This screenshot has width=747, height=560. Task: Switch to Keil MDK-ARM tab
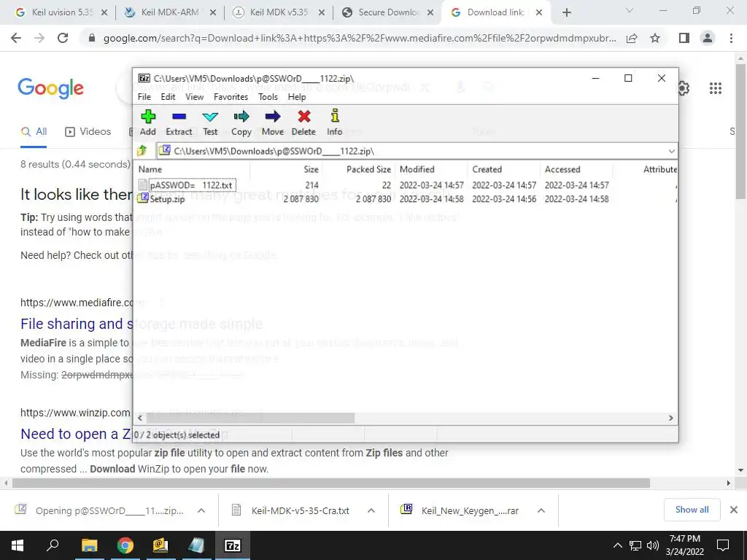169,12
